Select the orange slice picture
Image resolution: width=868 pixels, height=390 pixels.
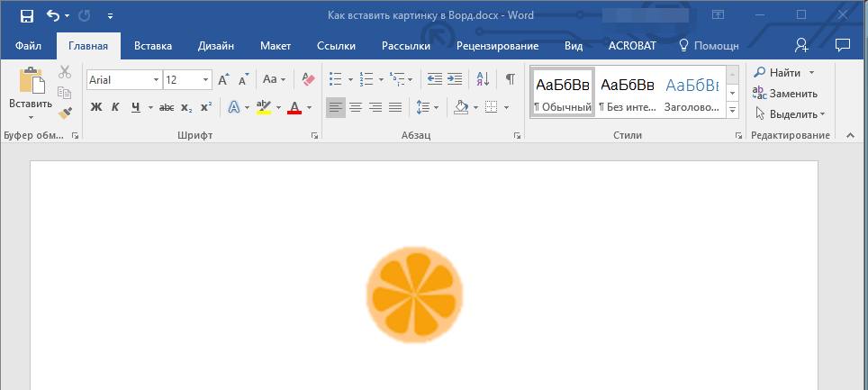pyautogui.click(x=415, y=295)
